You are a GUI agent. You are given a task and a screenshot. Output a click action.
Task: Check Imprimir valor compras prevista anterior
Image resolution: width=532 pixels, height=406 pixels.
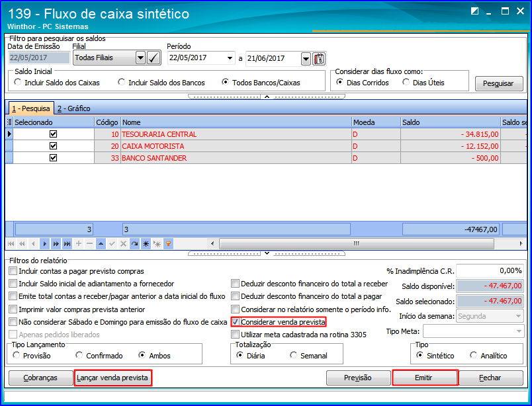[x=13, y=309]
